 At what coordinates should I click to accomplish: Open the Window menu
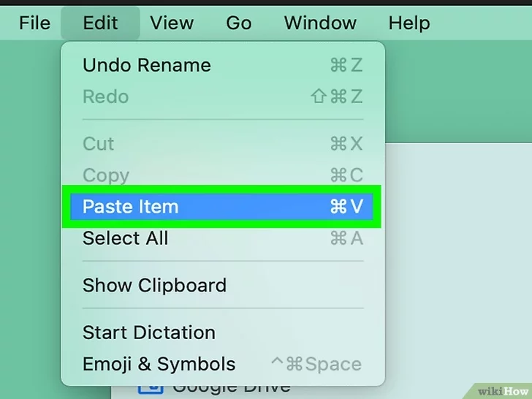[320, 23]
